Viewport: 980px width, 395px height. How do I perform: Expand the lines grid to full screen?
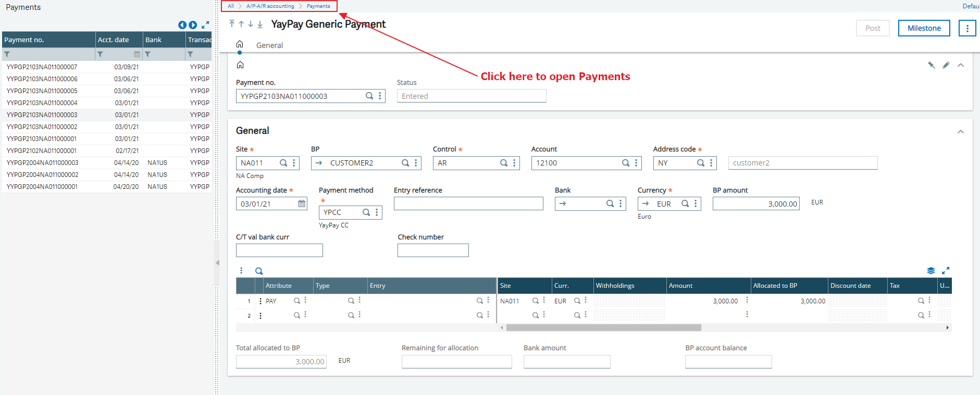946,271
